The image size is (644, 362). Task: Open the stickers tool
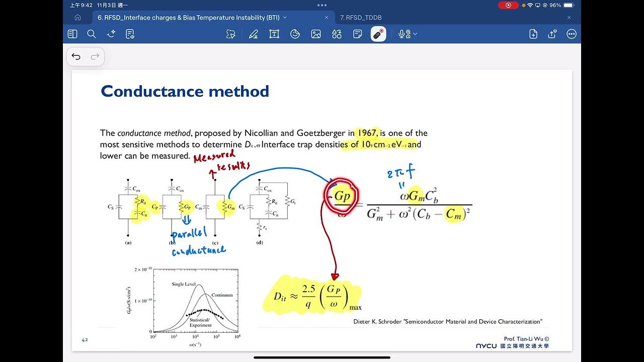point(295,34)
